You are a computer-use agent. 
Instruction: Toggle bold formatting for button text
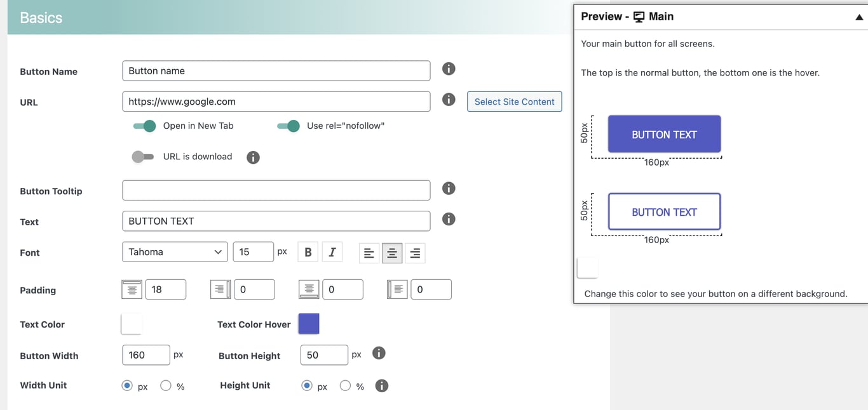point(308,251)
